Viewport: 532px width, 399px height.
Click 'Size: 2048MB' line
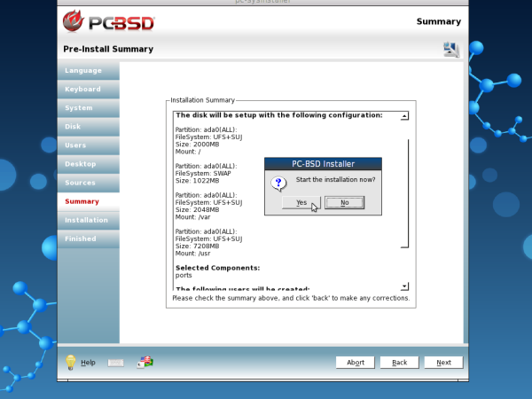tap(197, 209)
